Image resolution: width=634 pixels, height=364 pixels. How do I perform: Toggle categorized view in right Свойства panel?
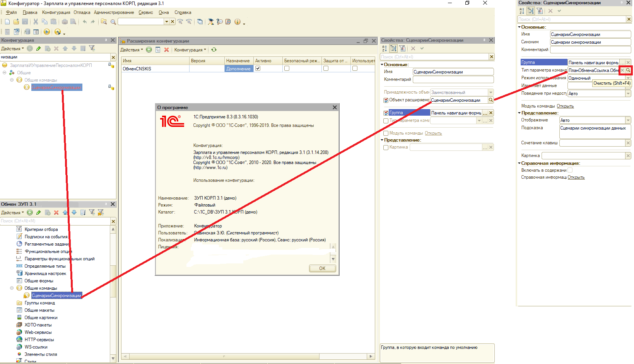point(531,11)
